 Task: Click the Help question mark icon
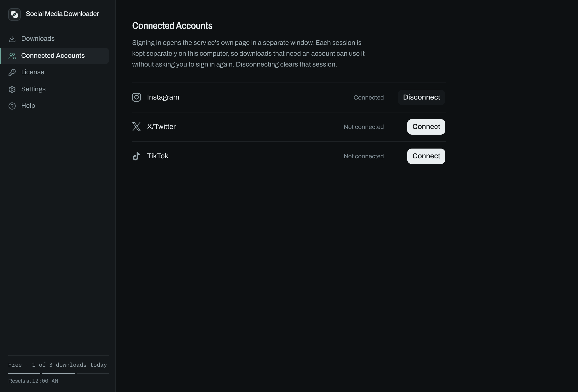pyautogui.click(x=12, y=106)
